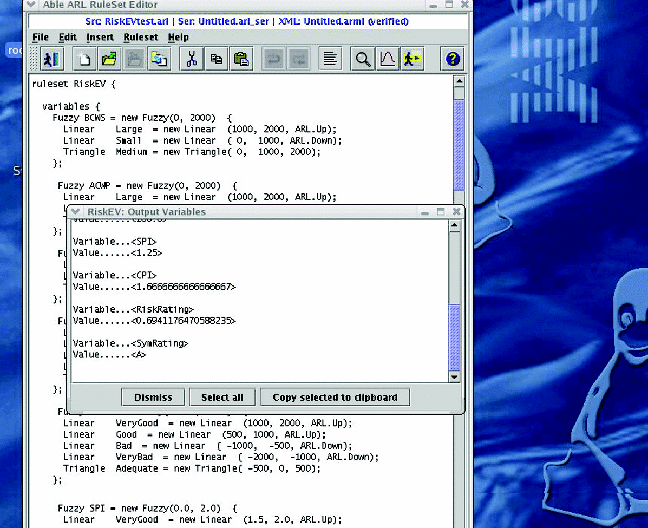Open the Ruleset menu
Screen dimensions: 648x528
pos(141,37)
